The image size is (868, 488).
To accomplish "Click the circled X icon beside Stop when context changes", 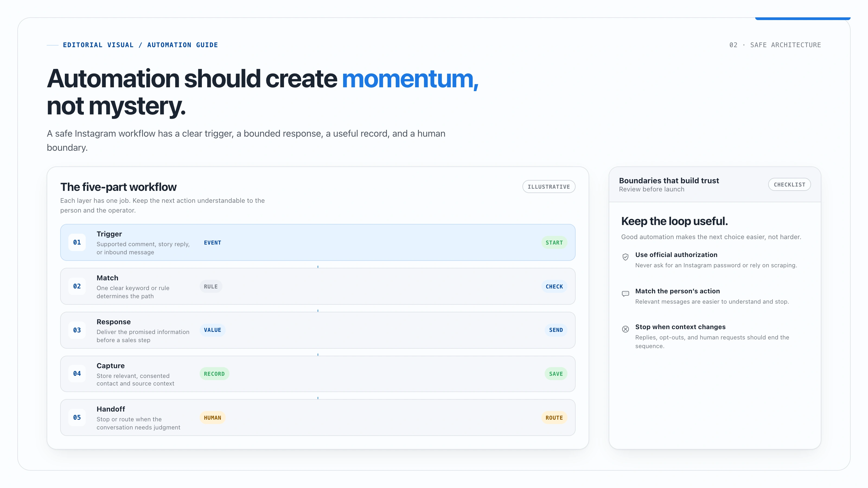I will pos(626,329).
